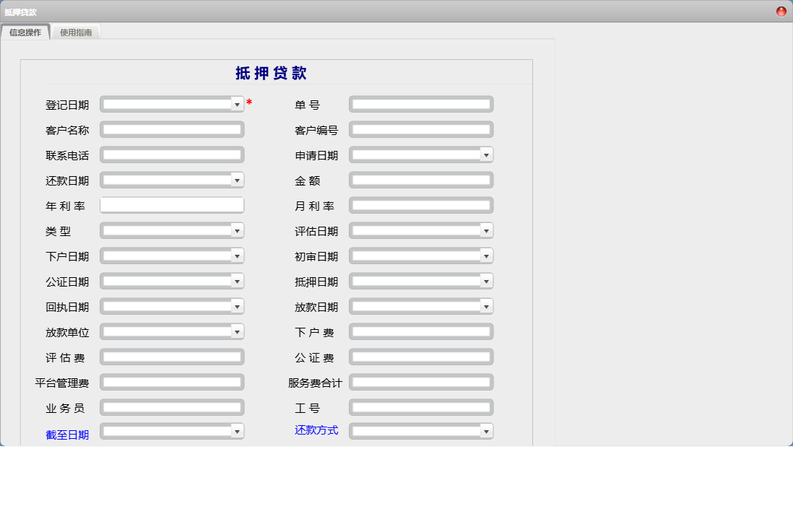Image resolution: width=793 pixels, height=532 pixels.
Task: Click the 客户编号 input field
Action: tap(421, 130)
